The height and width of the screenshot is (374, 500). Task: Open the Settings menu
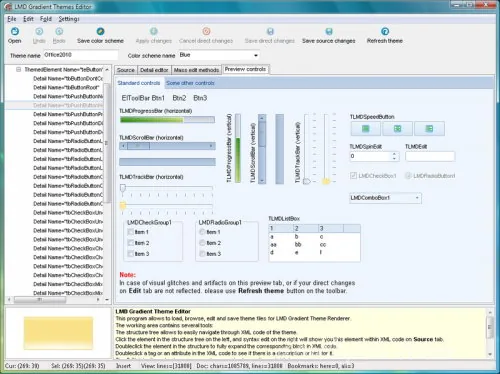tap(69, 19)
